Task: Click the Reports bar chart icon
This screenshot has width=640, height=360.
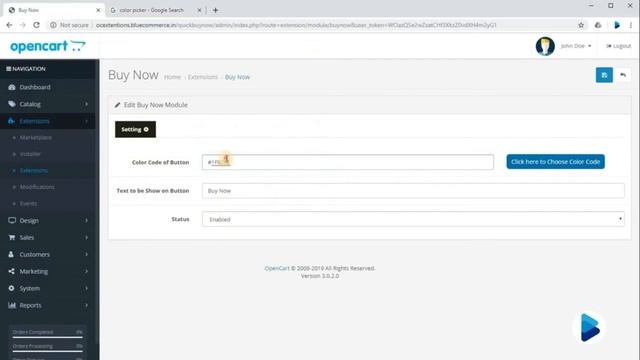Action: coord(12,305)
